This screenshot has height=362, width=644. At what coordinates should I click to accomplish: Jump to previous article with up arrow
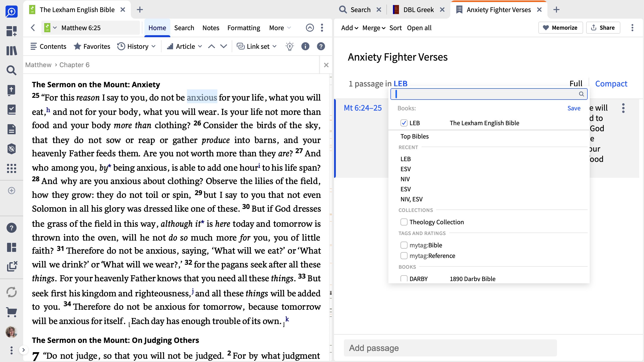point(212,47)
